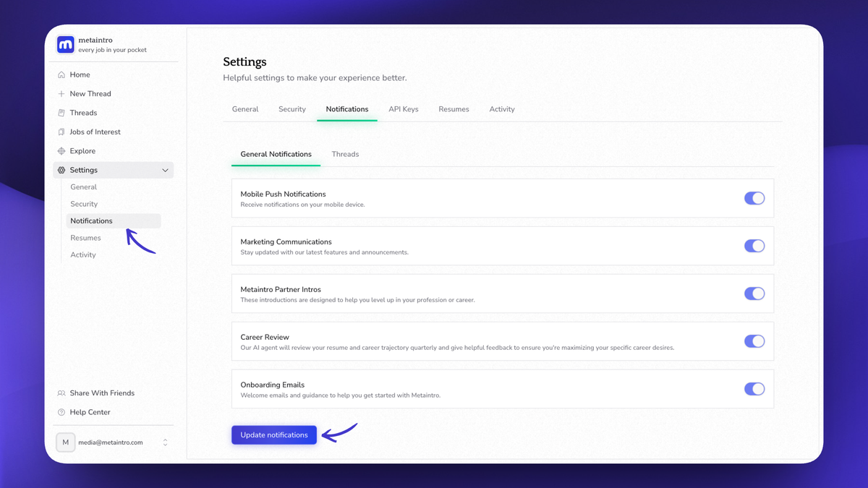Viewport: 868px width, 488px height.
Task: Open Share With Friends link
Action: 102,393
